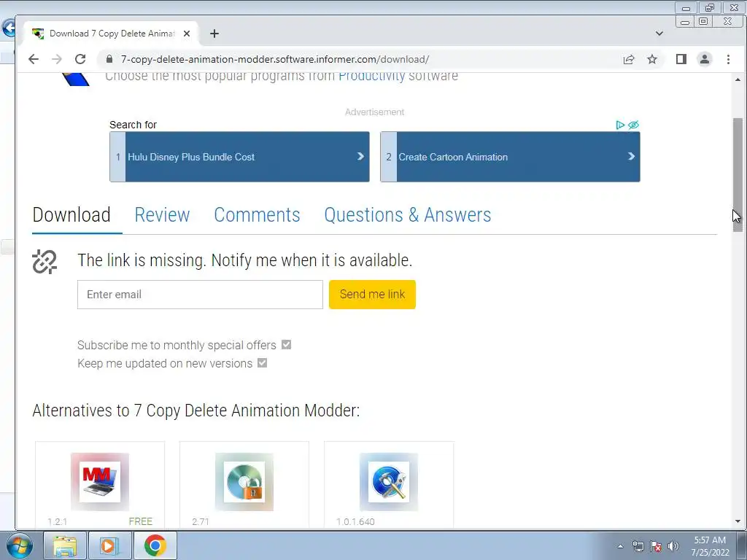Click version 2.71 text
The width and height of the screenshot is (747, 560).
tap(201, 521)
